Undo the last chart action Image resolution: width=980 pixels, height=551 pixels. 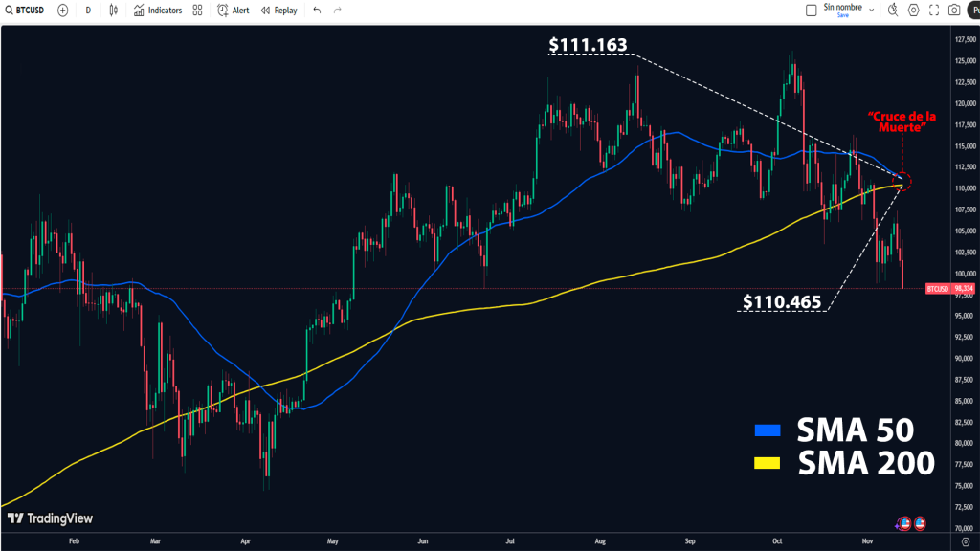coord(317,11)
